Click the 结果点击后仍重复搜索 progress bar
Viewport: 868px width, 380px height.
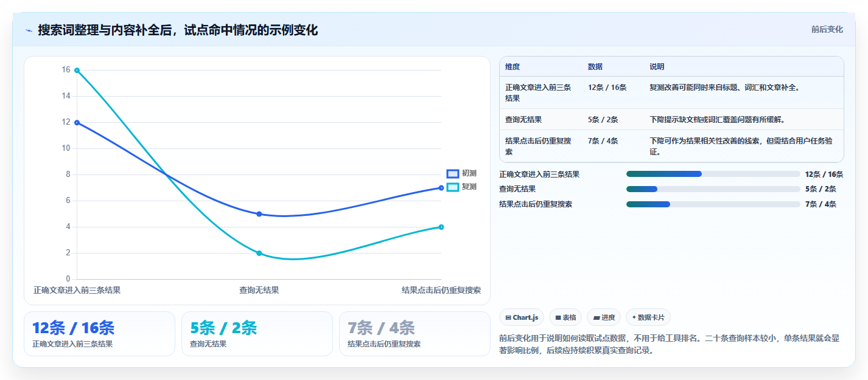pos(713,204)
